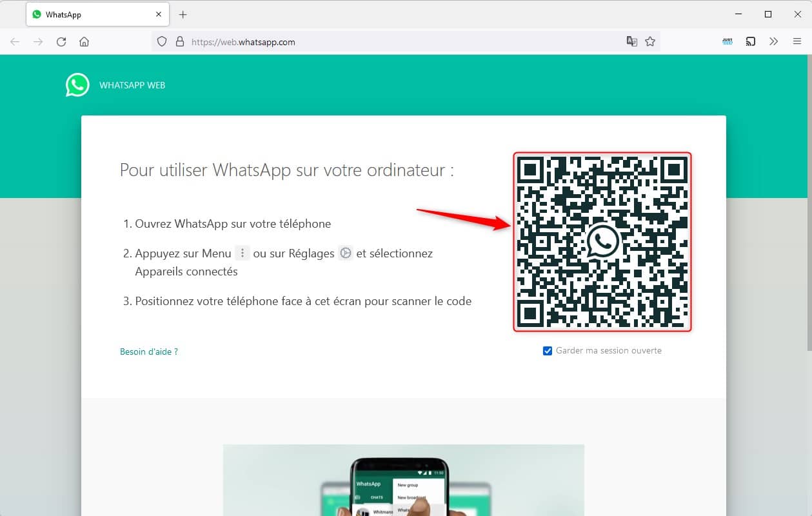
Task: Reload the WhatsApp Web page
Action: point(61,42)
